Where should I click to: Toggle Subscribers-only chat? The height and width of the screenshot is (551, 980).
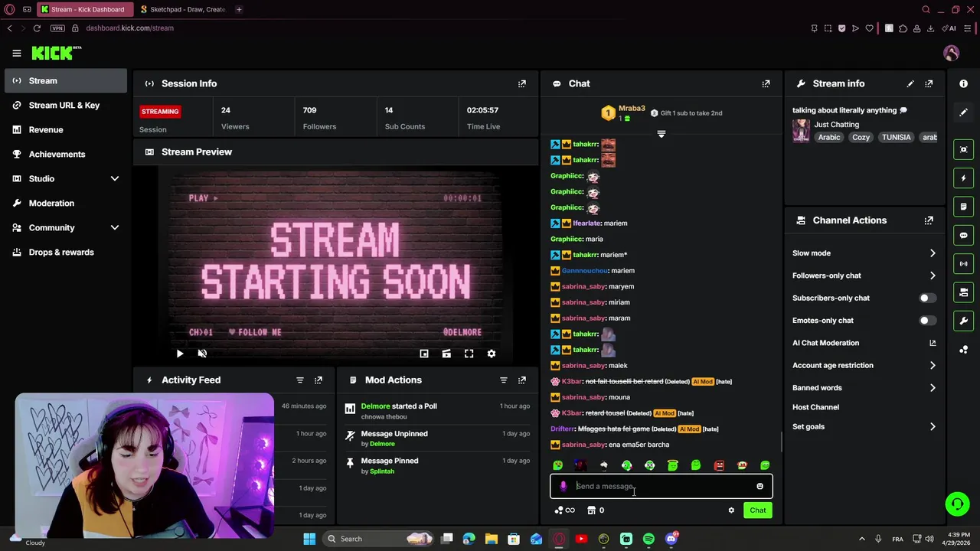pyautogui.click(x=927, y=298)
